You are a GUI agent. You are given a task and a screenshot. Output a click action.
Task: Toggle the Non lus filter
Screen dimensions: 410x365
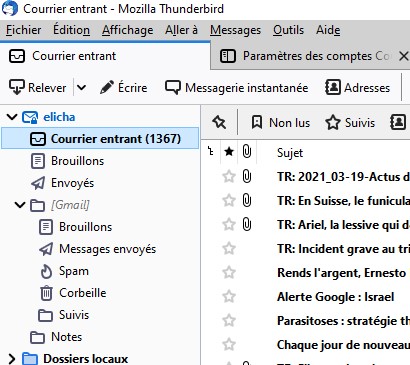(280, 123)
